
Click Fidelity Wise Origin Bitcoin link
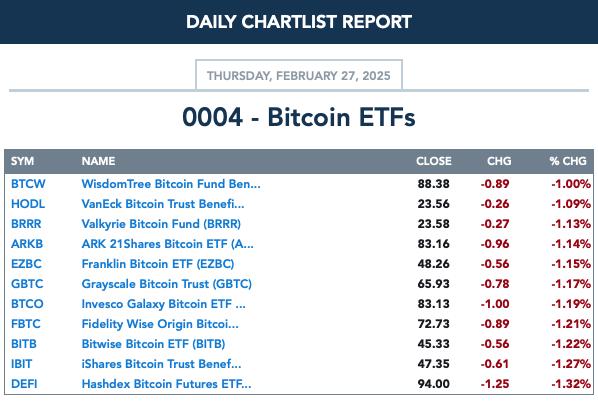(x=160, y=324)
